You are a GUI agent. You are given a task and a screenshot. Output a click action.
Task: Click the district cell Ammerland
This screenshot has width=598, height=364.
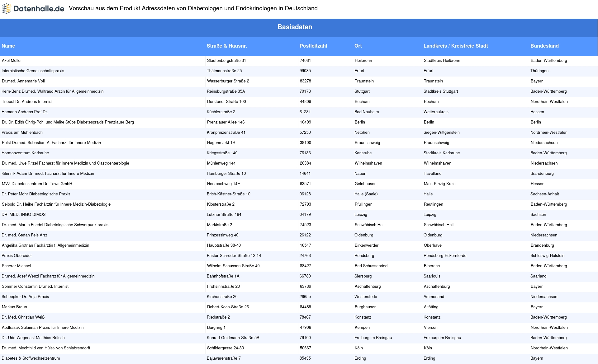tap(434, 297)
